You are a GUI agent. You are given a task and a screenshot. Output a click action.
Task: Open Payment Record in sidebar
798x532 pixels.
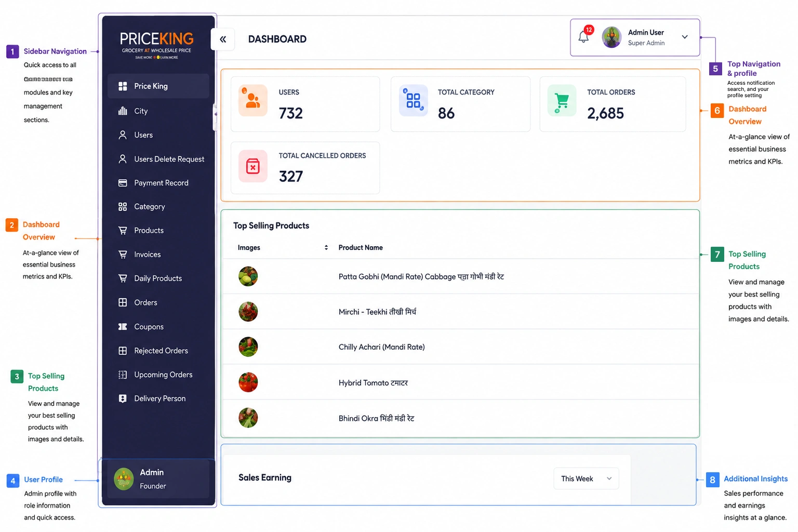(x=158, y=183)
